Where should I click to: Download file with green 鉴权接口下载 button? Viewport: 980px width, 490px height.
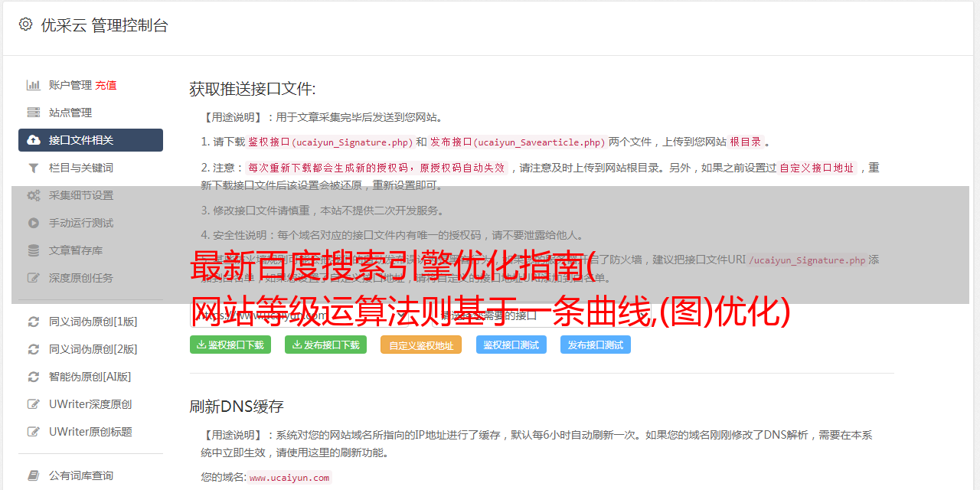(x=230, y=345)
